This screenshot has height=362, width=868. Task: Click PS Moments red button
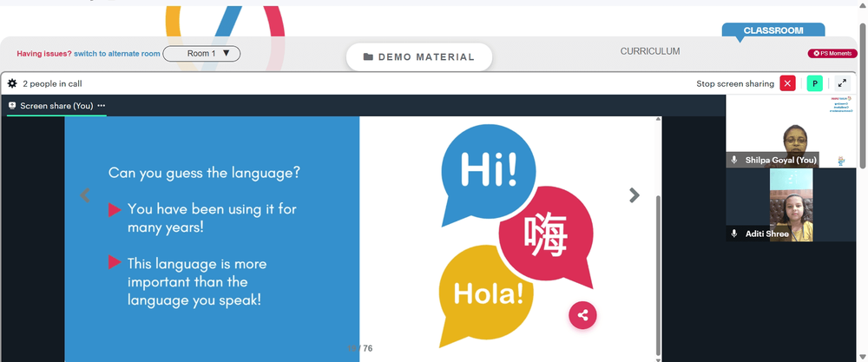[832, 54]
